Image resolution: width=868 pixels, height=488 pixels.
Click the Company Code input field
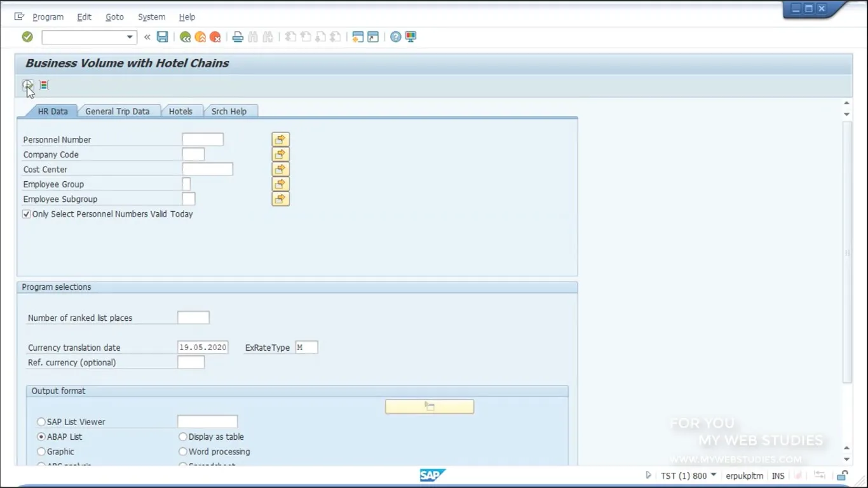[x=193, y=154]
